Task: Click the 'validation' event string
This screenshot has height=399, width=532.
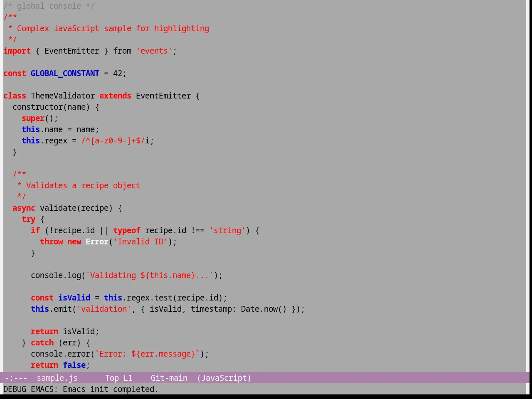Action: tap(104, 309)
